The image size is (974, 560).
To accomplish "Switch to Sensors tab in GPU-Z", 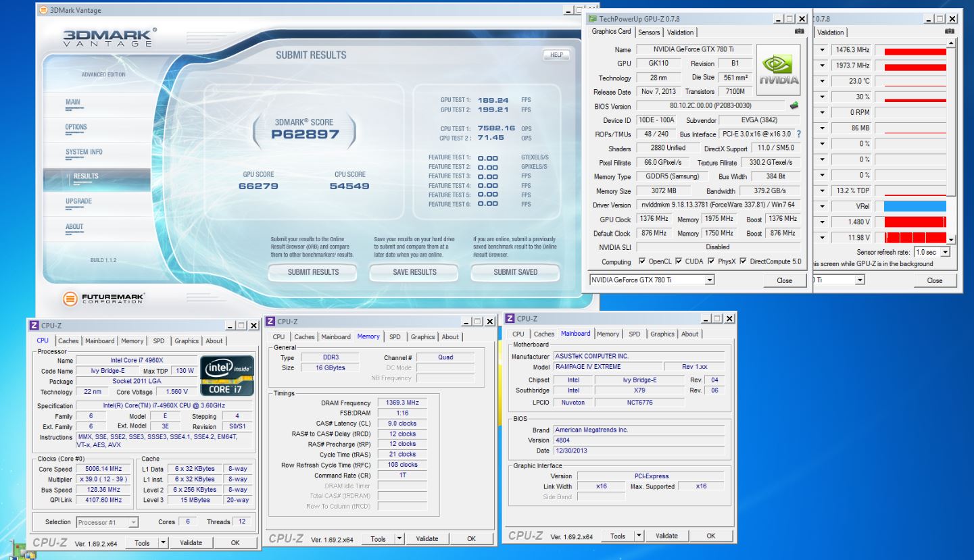I will (x=649, y=32).
